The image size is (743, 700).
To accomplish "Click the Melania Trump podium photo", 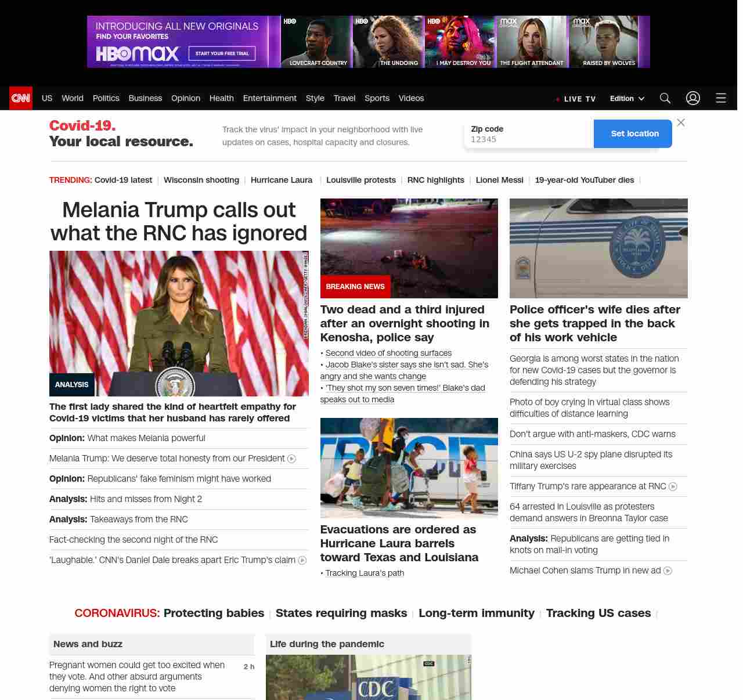I will [179, 323].
